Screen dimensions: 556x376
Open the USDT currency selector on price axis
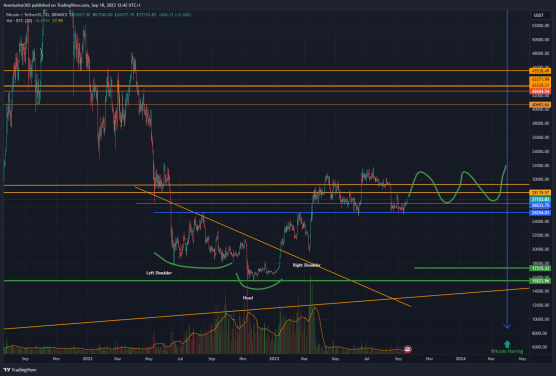(x=539, y=15)
